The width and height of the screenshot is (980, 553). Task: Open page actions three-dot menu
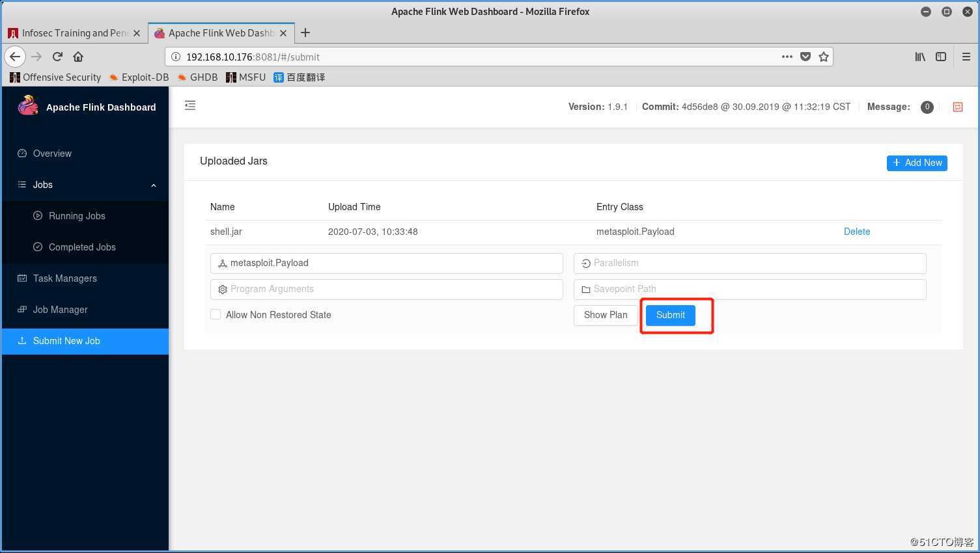click(787, 57)
